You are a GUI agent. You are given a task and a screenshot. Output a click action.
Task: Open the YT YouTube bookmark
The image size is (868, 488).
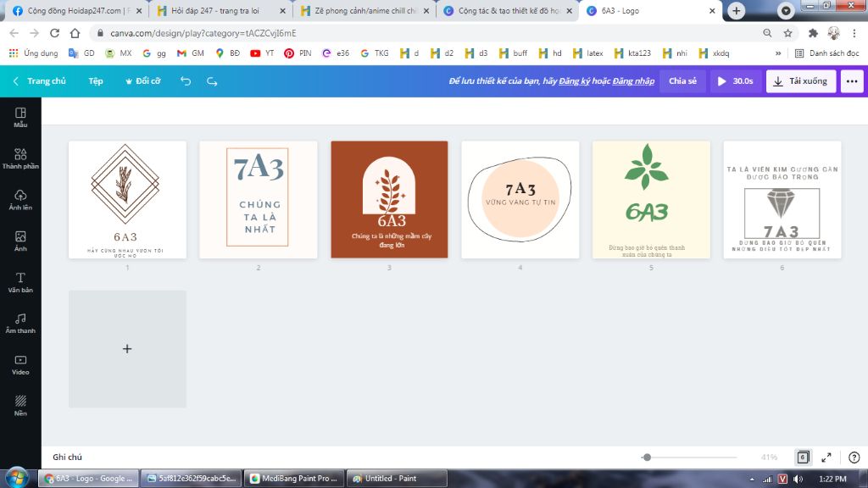tap(262, 53)
